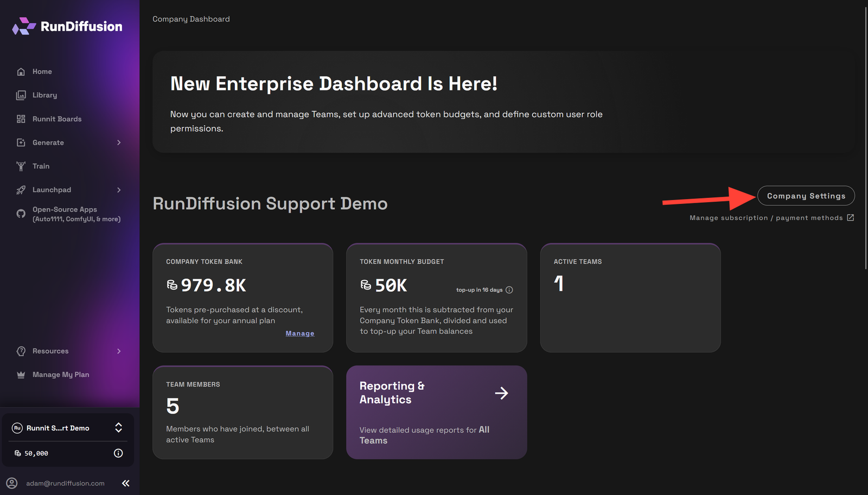The width and height of the screenshot is (868, 495).
Task: Open Runnit Boards from the sidebar
Action: pyautogui.click(x=21, y=119)
